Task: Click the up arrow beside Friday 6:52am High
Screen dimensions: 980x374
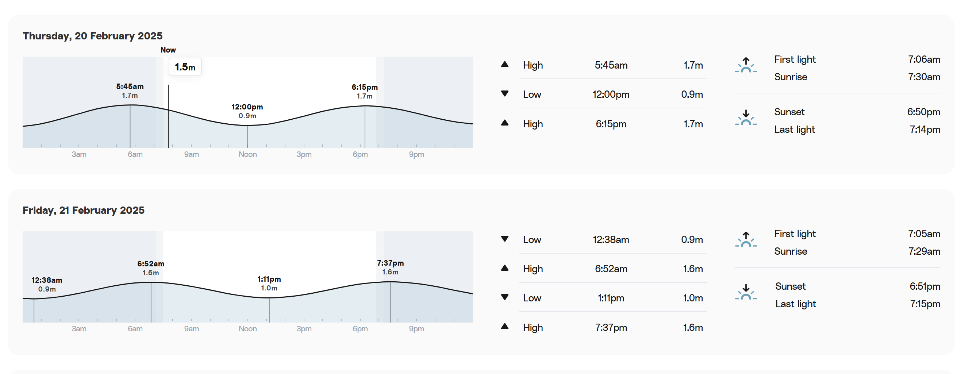Action: (505, 268)
